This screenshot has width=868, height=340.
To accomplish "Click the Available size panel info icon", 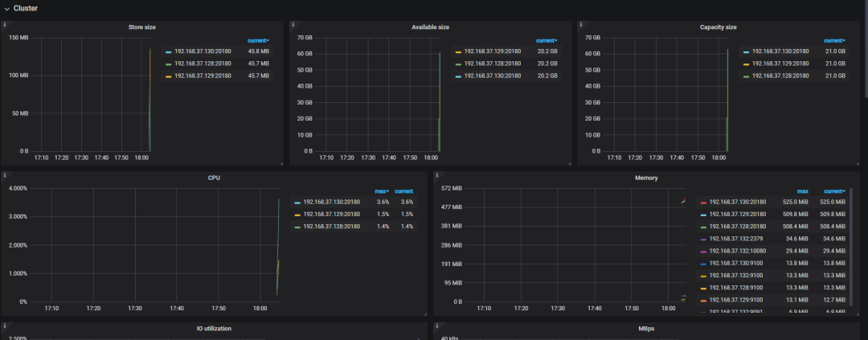I will click(293, 25).
